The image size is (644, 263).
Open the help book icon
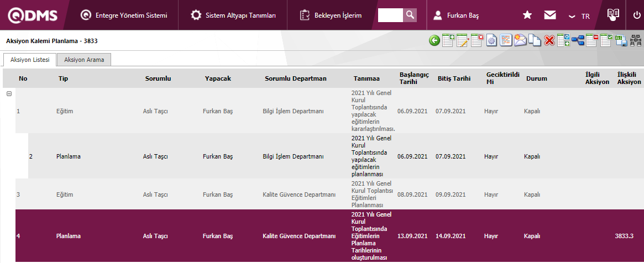click(612, 15)
